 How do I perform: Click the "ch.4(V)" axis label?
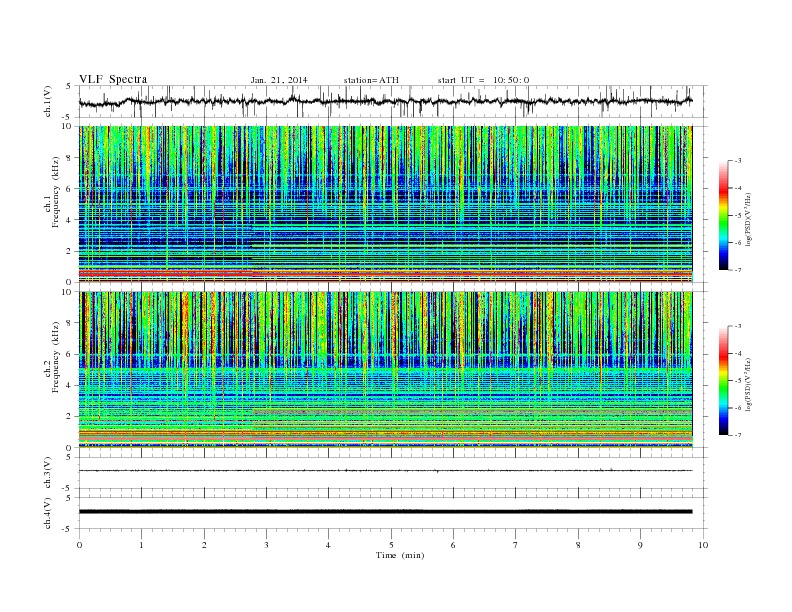pyautogui.click(x=48, y=513)
